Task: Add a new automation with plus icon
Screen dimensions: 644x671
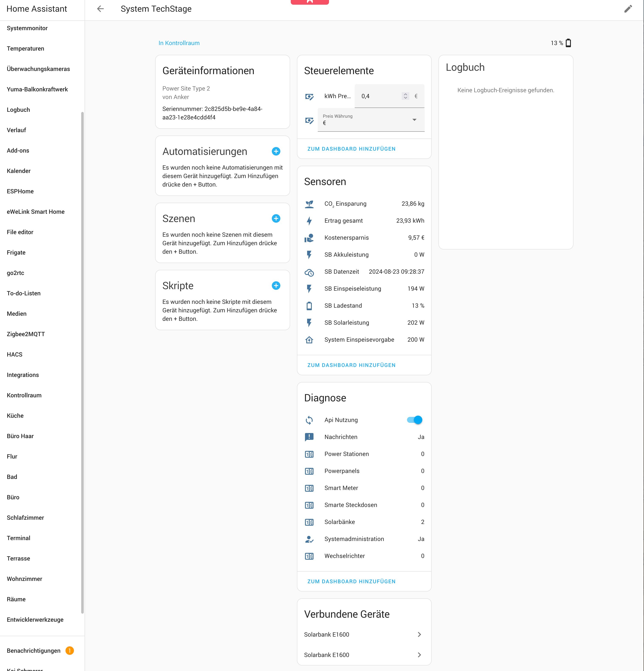Action: 276,151
